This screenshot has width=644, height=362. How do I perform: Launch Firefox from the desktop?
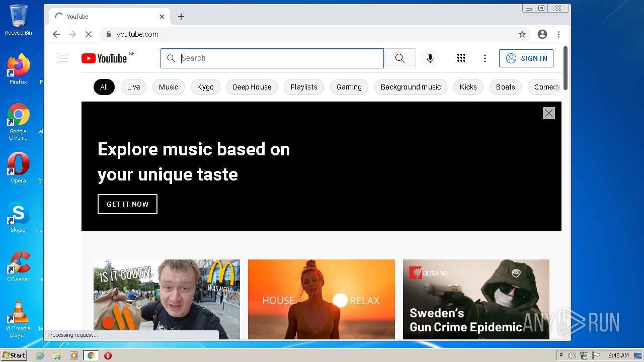click(18, 69)
